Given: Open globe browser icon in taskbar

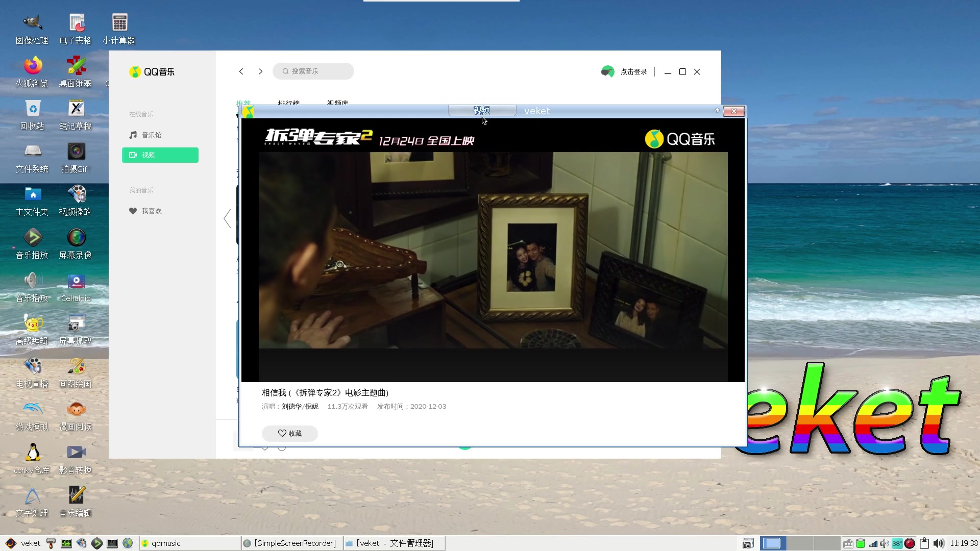Looking at the screenshot, I should coord(128,543).
